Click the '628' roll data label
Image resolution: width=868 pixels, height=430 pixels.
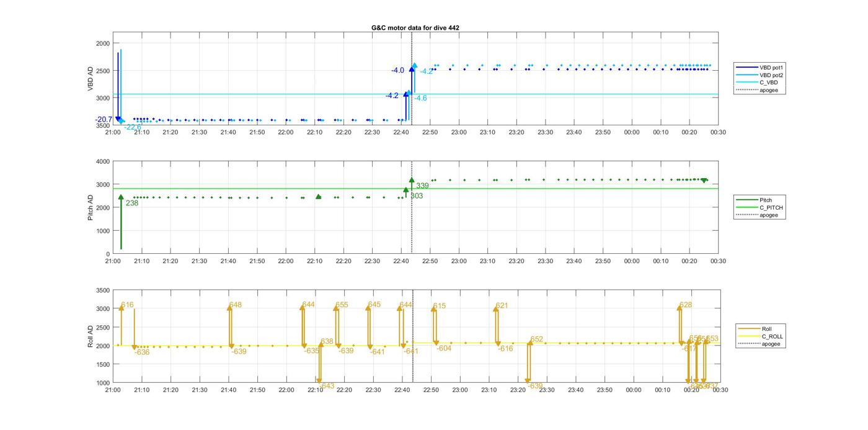point(686,305)
